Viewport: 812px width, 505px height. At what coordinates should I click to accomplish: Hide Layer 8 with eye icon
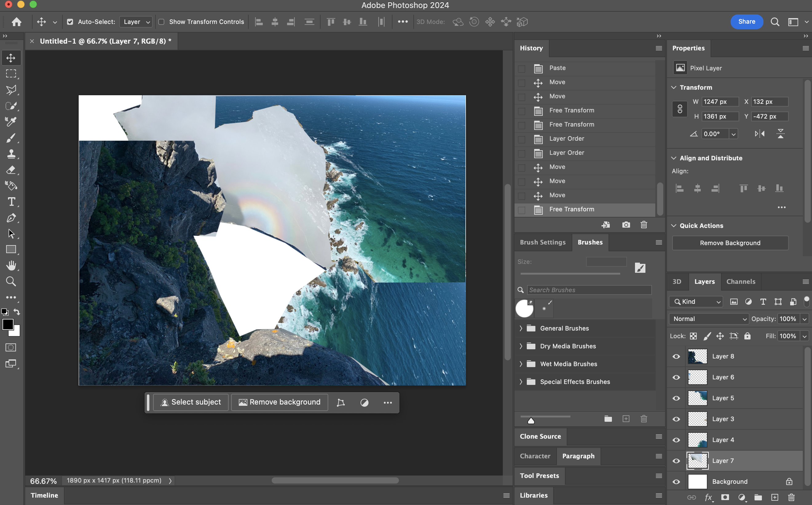(x=676, y=356)
